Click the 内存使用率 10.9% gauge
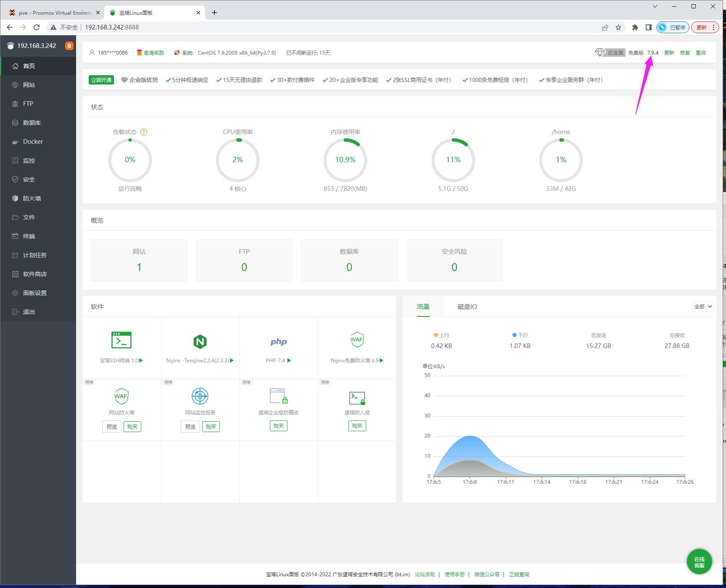726x588 pixels. pyautogui.click(x=345, y=160)
